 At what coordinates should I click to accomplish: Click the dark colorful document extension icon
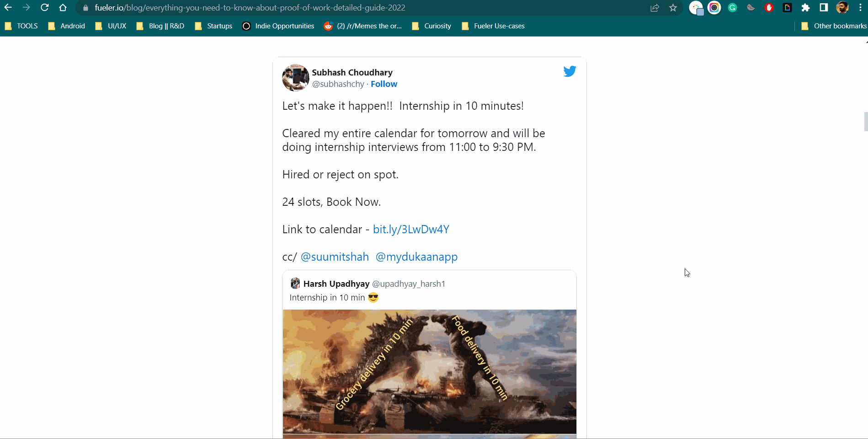(787, 8)
